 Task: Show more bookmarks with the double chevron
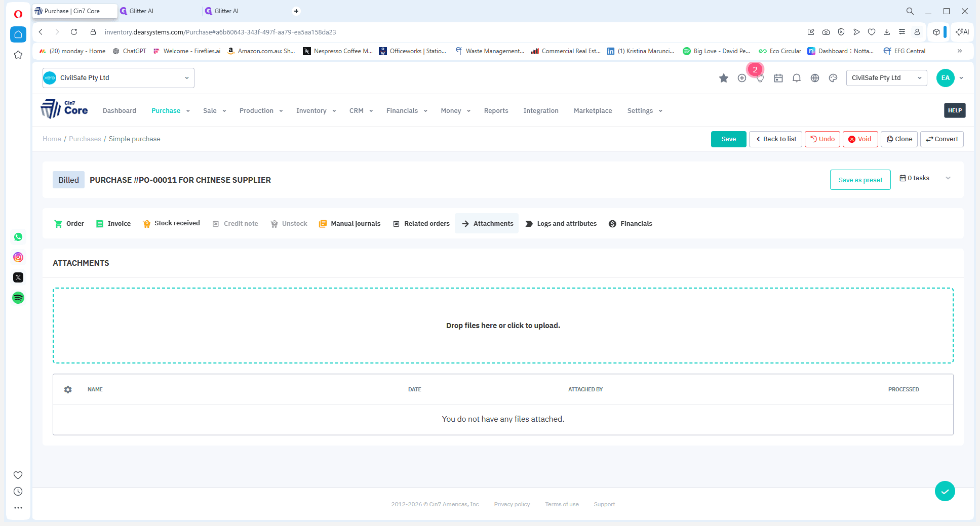click(960, 51)
